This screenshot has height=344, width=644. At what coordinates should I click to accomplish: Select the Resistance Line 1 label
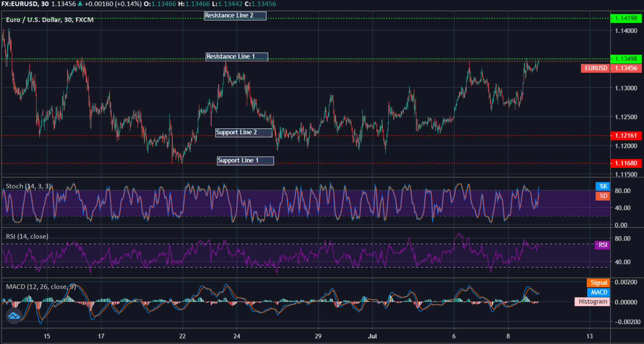point(237,57)
